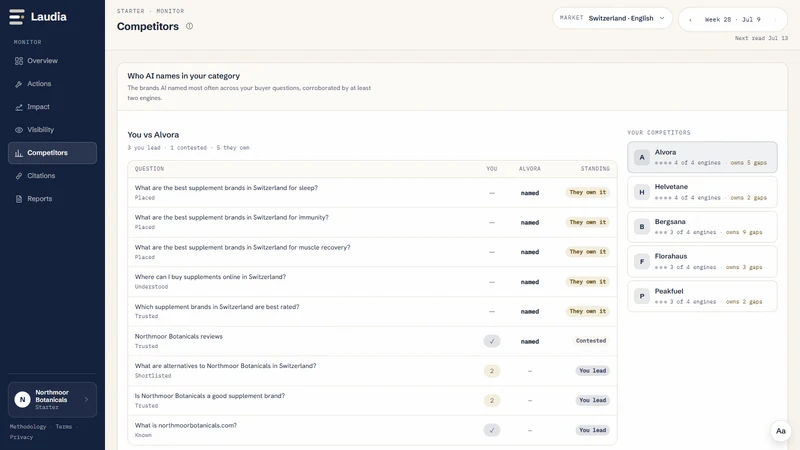Viewport: 800px width, 450px height.
Task: Select the Actions wrench icon
Action: tap(19, 84)
